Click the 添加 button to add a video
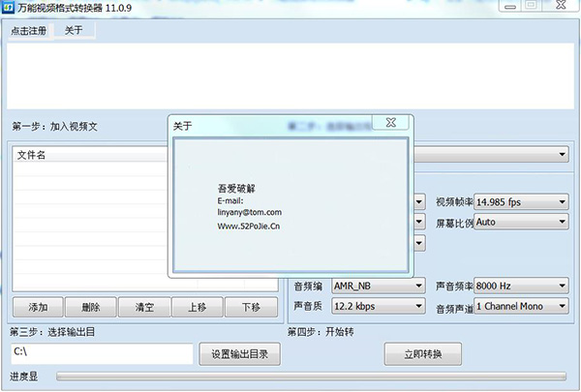Image resolution: width=581 pixels, height=392 pixels. pyautogui.click(x=39, y=307)
